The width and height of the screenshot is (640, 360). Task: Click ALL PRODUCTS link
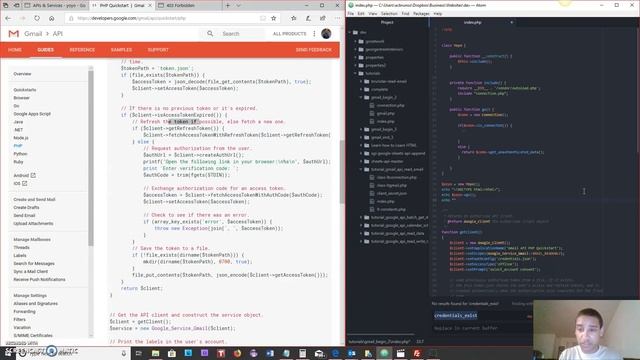coord(289,33)
